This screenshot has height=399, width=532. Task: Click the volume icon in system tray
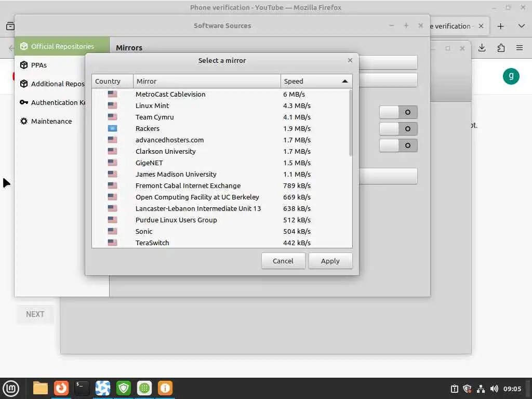pos(494,389)
